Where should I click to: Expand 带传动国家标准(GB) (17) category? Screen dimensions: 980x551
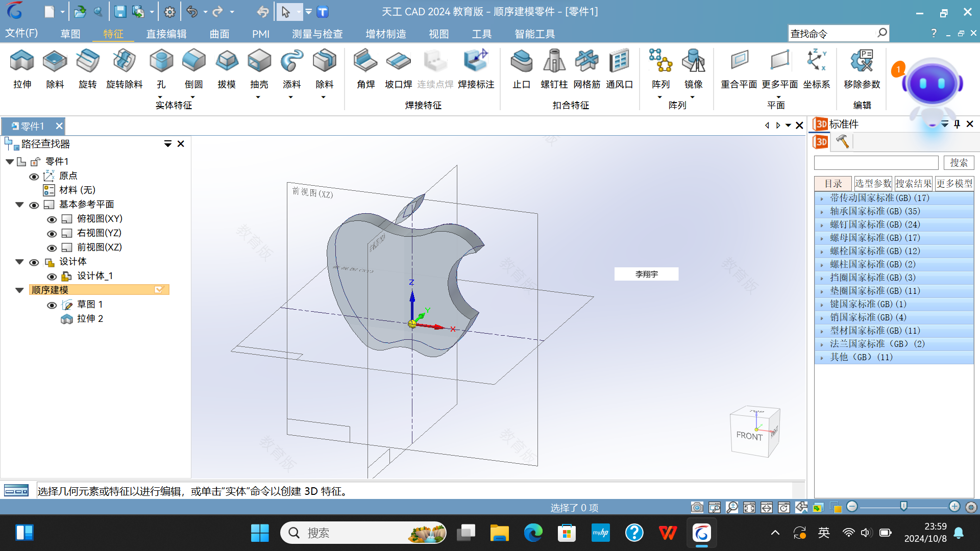pos(822,198)
